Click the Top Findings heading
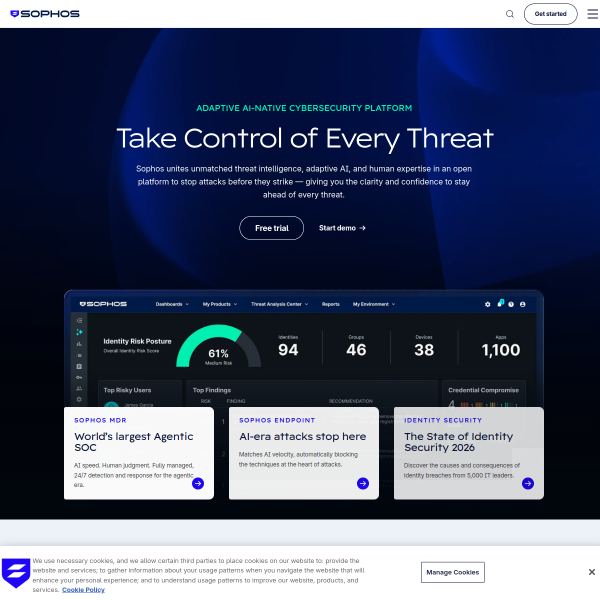 [x=212, y=390]
